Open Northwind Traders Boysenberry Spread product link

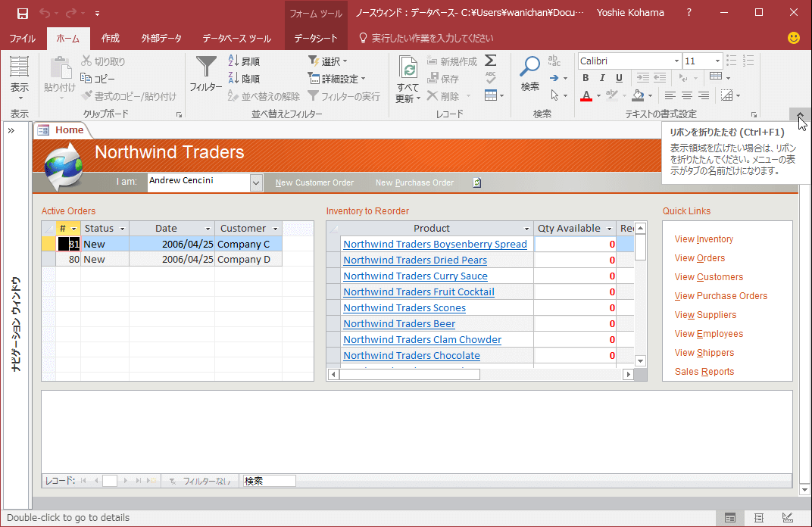(435, 245)
